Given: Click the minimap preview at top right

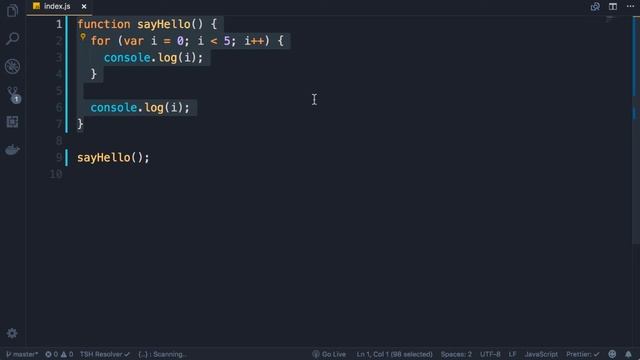Looking at the screenshot, I should point(610,18).
